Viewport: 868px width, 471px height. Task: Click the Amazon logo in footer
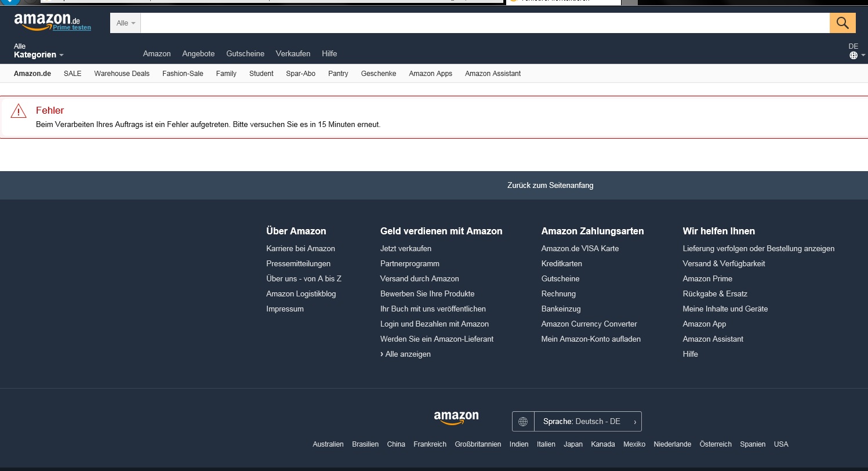tap(456, 418)
